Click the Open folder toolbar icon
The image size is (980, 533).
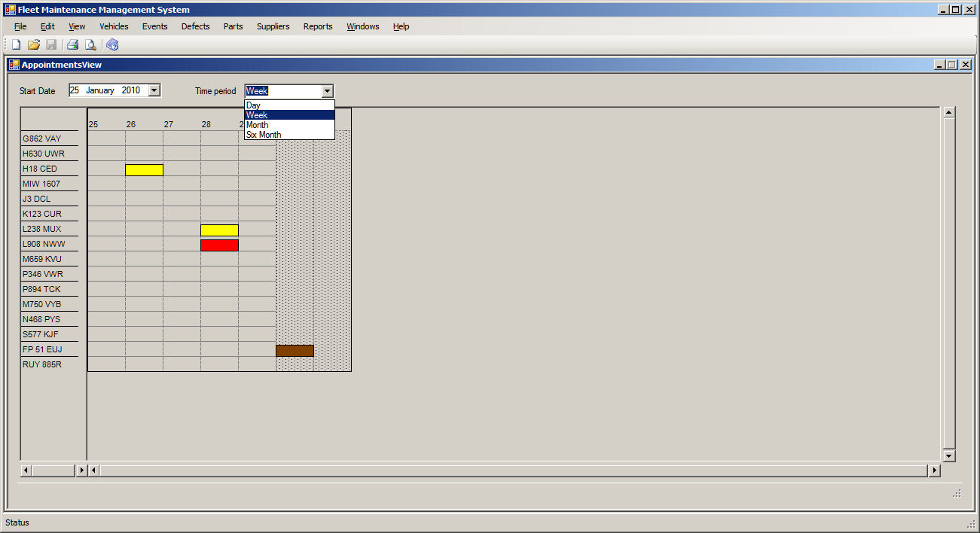pos(34,44)
